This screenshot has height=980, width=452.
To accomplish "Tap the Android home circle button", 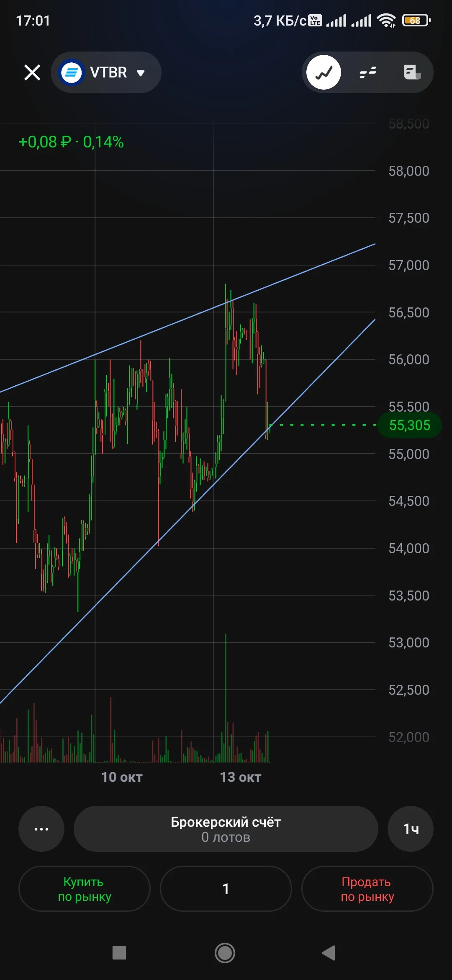I will (x=225, y=953).
